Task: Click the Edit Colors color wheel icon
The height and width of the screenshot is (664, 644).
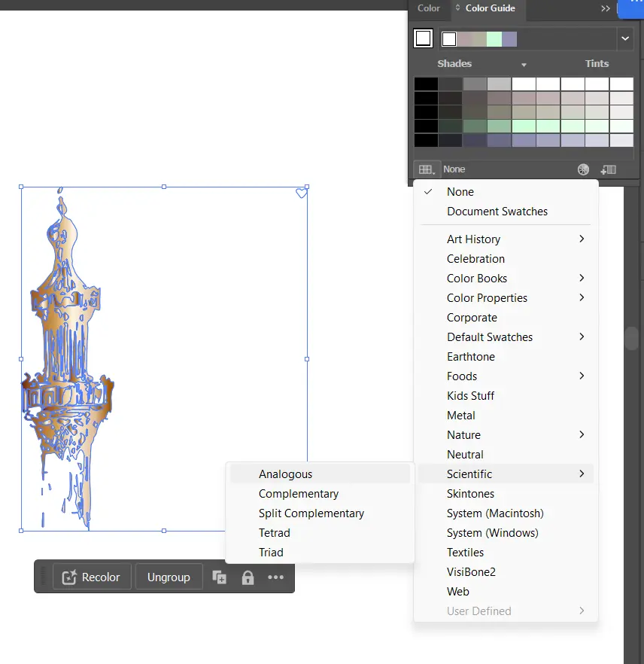Action: point(583,169)
